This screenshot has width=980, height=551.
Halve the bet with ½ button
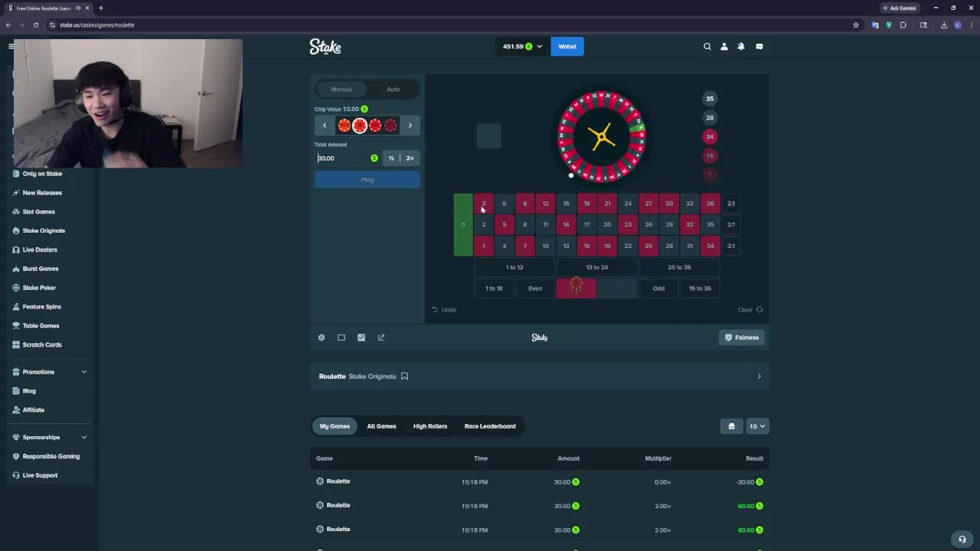pos(391,158)
